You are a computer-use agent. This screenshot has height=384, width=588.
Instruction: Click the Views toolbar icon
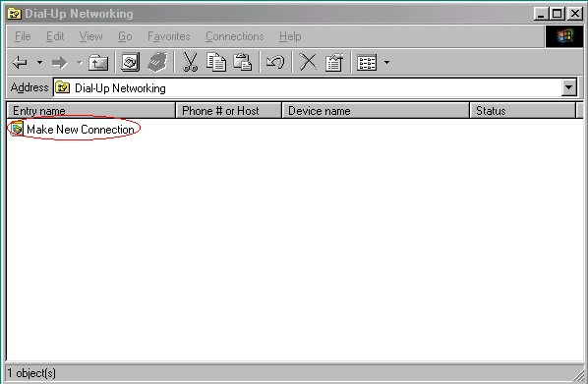point(367,63)
